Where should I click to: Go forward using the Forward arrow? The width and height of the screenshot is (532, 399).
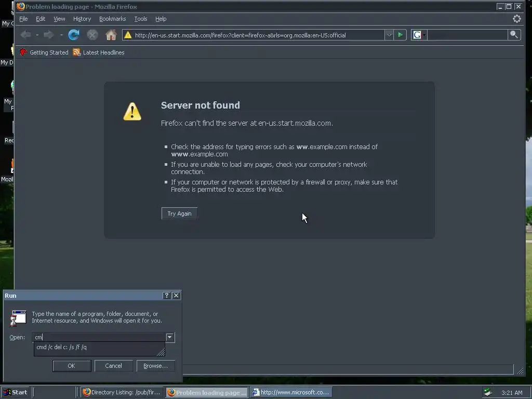(x=49, y=35)
